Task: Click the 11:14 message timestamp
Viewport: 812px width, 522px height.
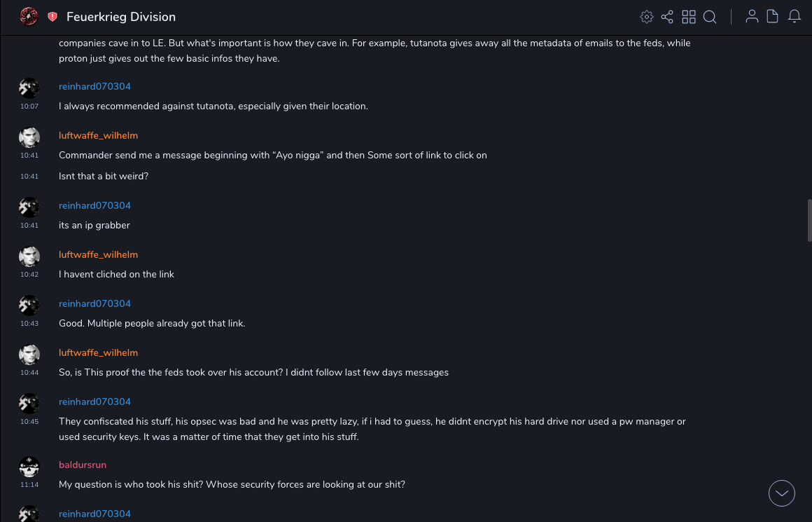Action: [x=29, y=485]
